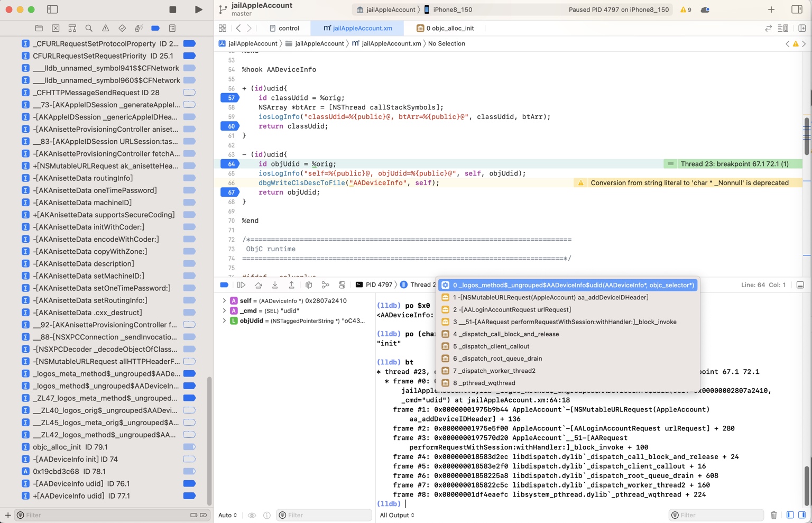
Task: Open Environment Overrides
Action: 342,285
